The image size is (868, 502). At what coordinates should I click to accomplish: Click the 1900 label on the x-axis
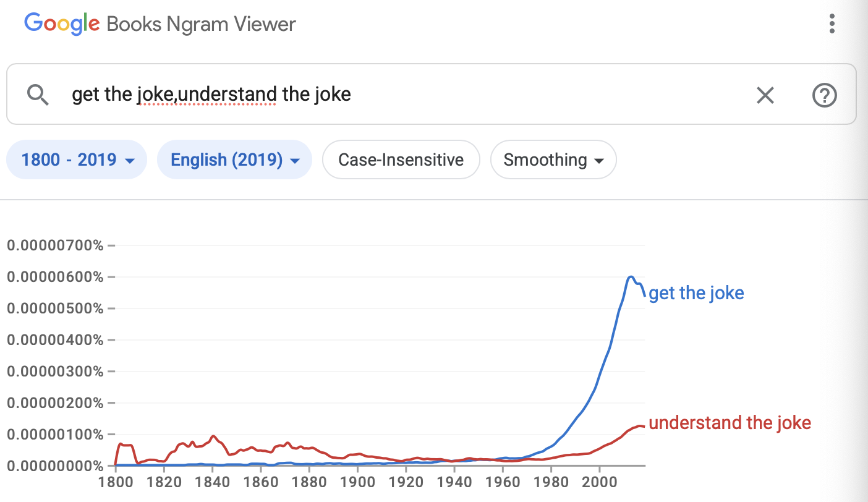357,482
